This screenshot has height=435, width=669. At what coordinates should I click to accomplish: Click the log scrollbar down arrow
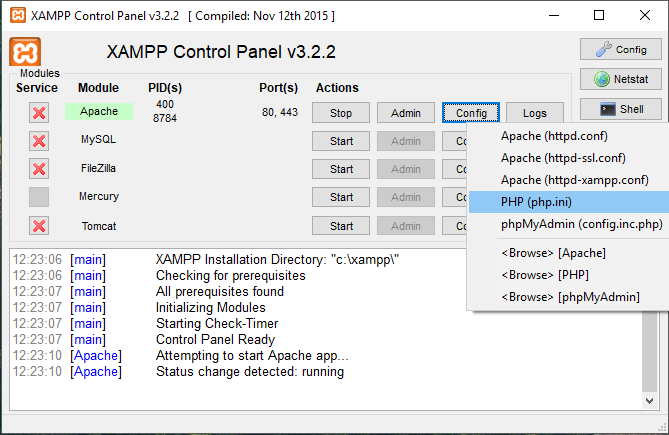coord(649,401)
